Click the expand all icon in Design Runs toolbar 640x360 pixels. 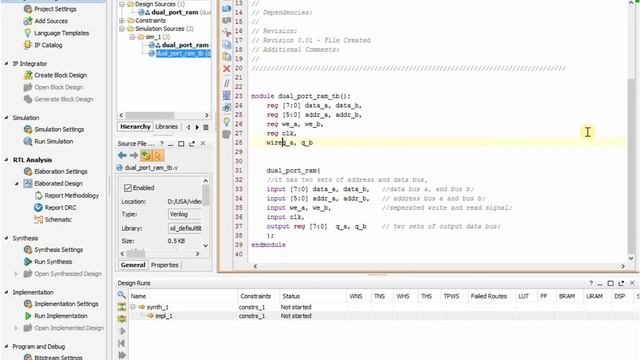click(122, 319)
